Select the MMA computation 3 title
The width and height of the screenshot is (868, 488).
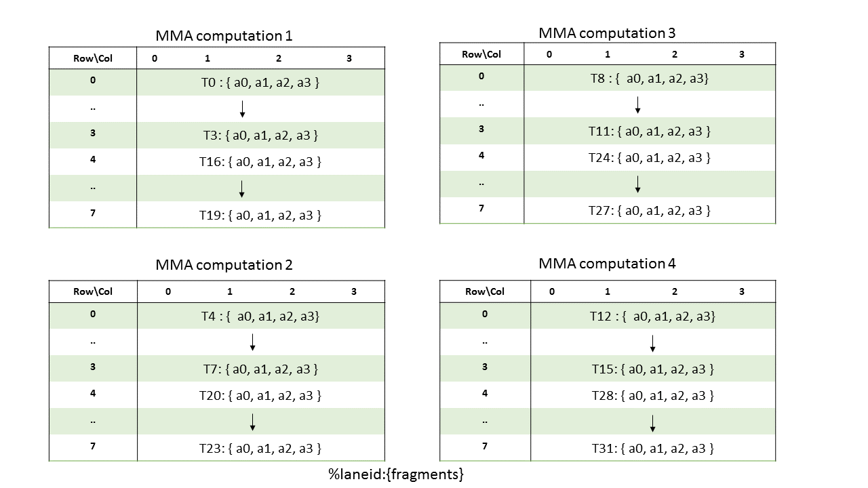point(607,33)
